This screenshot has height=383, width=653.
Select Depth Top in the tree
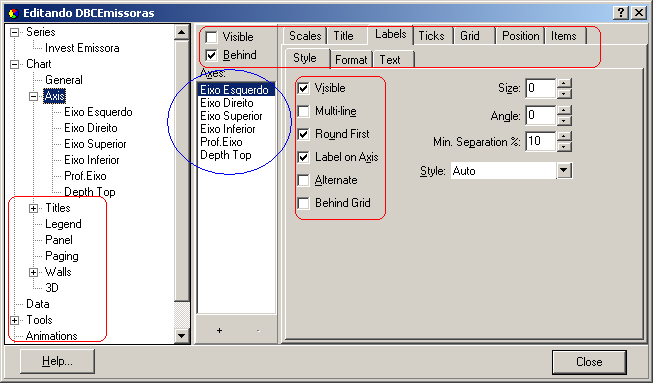coord(90,192)
